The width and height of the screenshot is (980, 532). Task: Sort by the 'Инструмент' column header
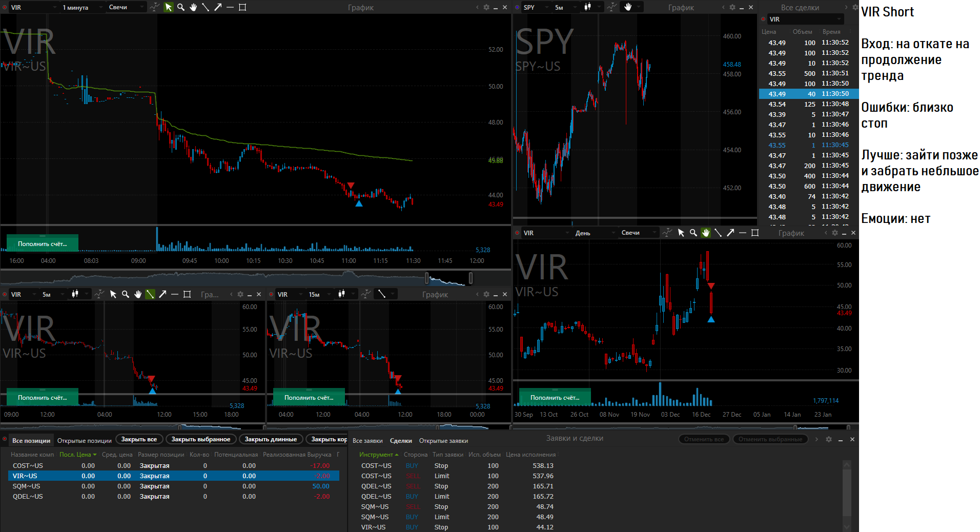tap(378, 455)
